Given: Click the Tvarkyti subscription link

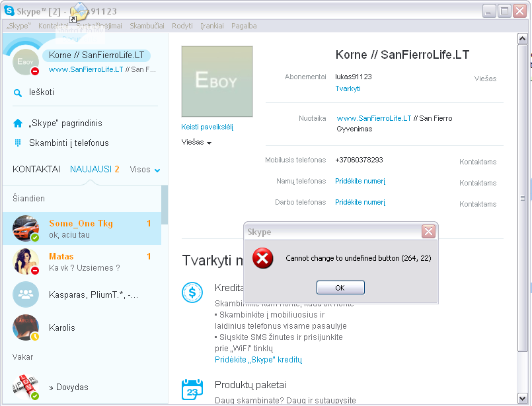Looking at the screenshot, I should (x=348, y=88).
